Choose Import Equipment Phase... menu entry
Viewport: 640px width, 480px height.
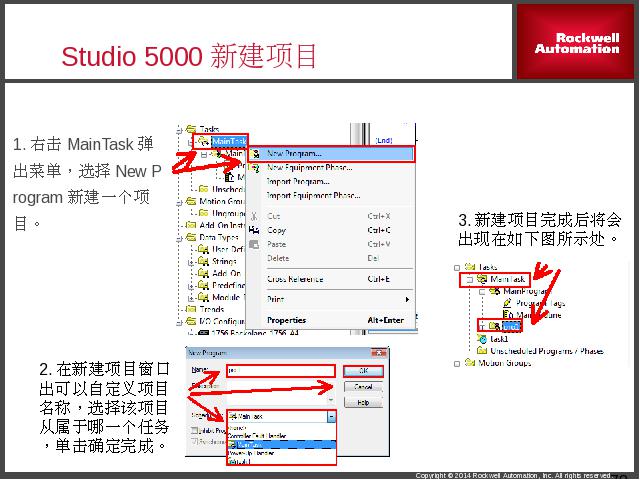[x=313, y=195]
